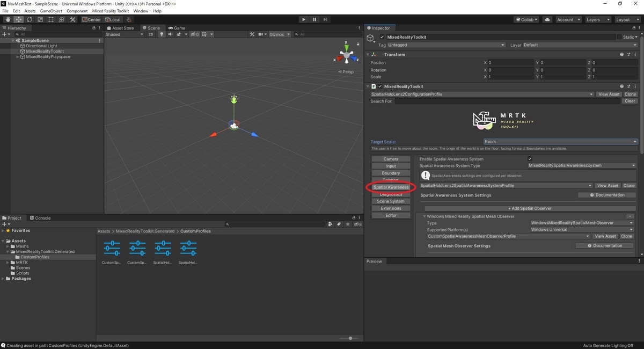The image size is (644, 349).
Task: Search project by label icon
Action: click(x=339, y=224)
